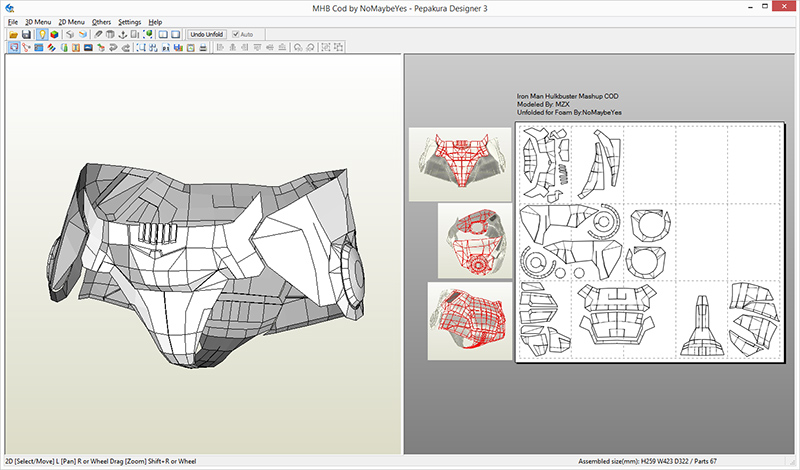This screenshot has height=470, width=800.
Task: Click the last dashed-frame icon in second toolbar
Action: [338, 47]
